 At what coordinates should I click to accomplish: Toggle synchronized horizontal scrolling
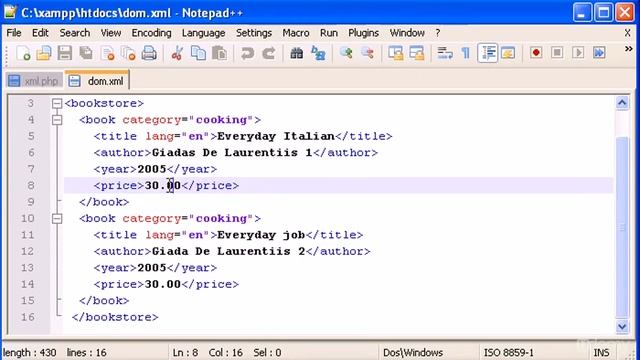(417, 53)
